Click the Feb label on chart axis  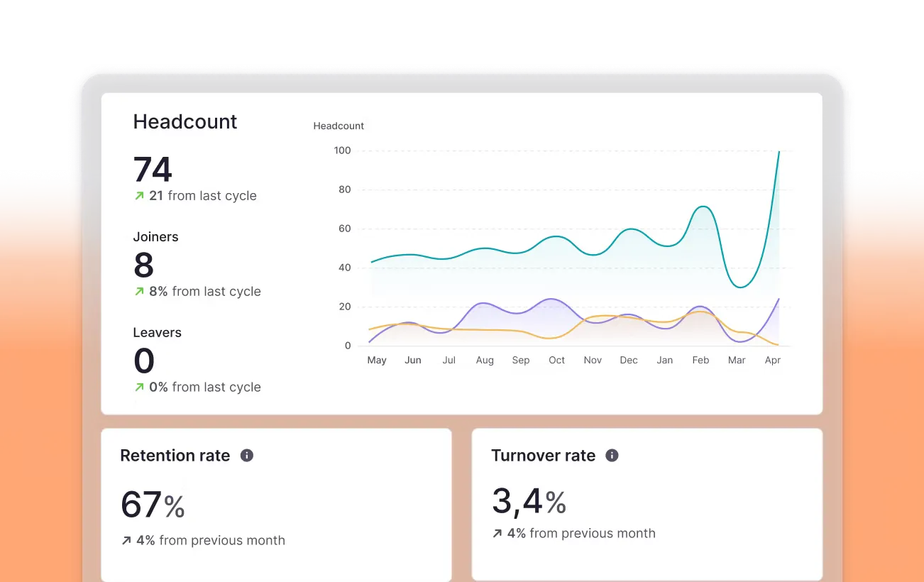(x=700, y=361)
